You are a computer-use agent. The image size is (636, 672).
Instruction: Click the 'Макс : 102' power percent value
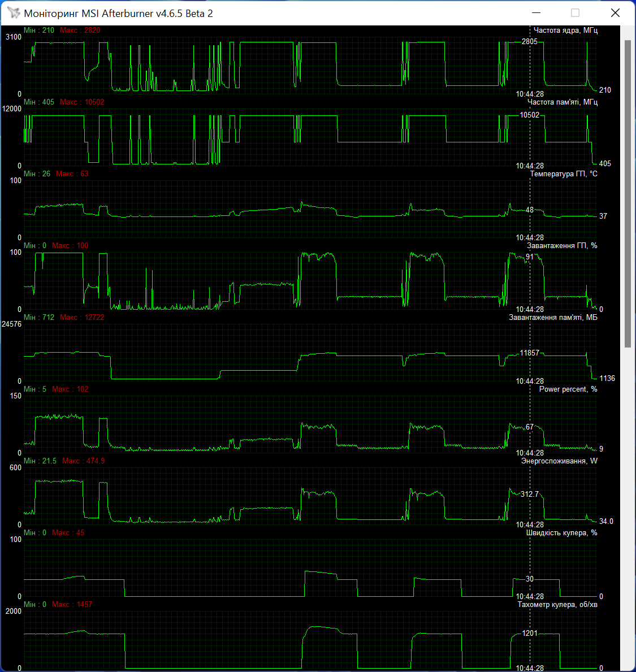click(70, 389)
